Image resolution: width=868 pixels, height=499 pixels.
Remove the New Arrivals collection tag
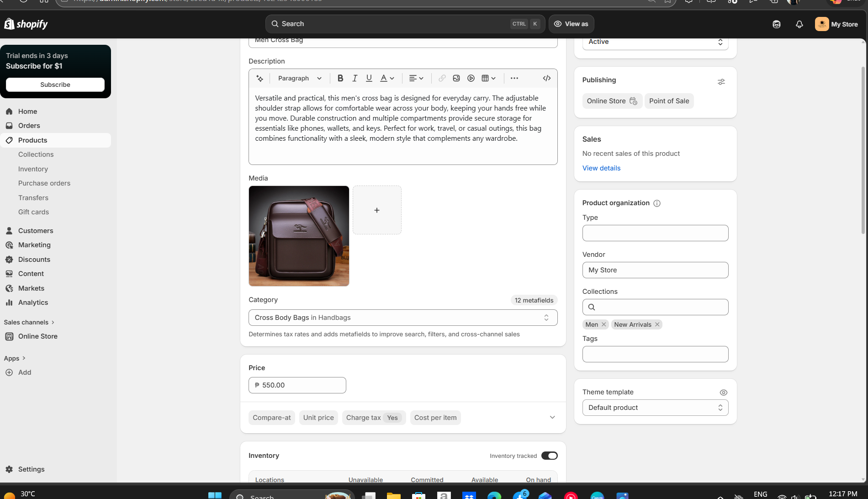(x=657, y=324)
